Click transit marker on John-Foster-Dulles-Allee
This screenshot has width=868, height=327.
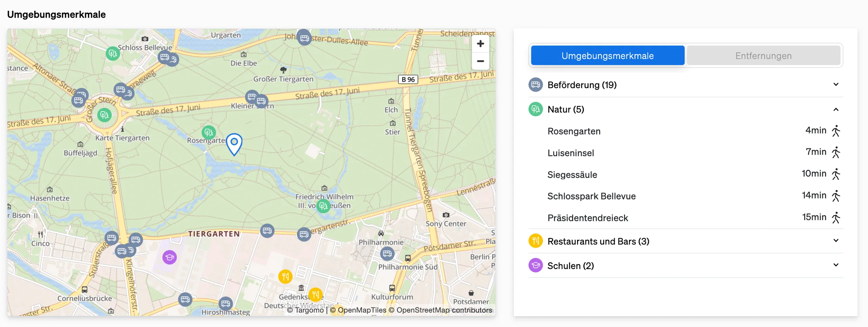[x=304, y=38]
